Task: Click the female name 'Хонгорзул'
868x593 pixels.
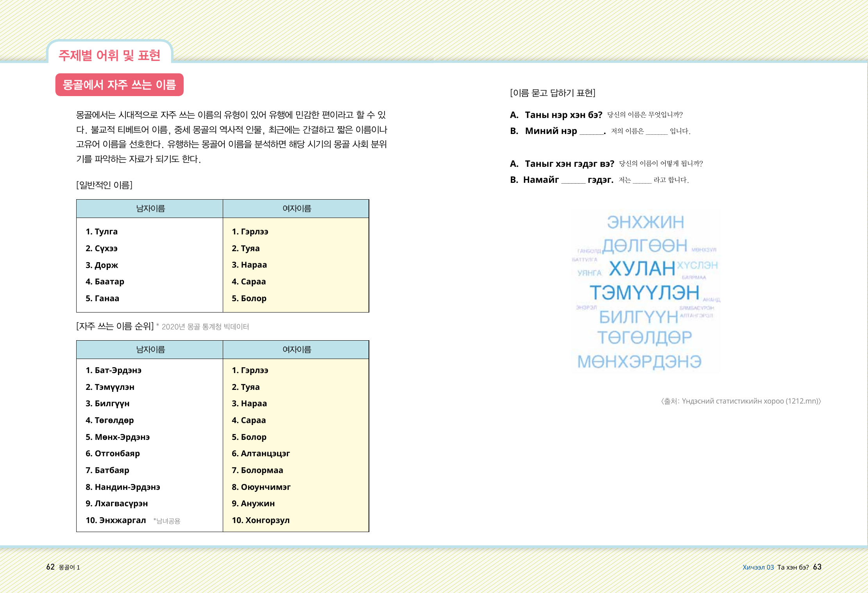Action: point(267,520)
